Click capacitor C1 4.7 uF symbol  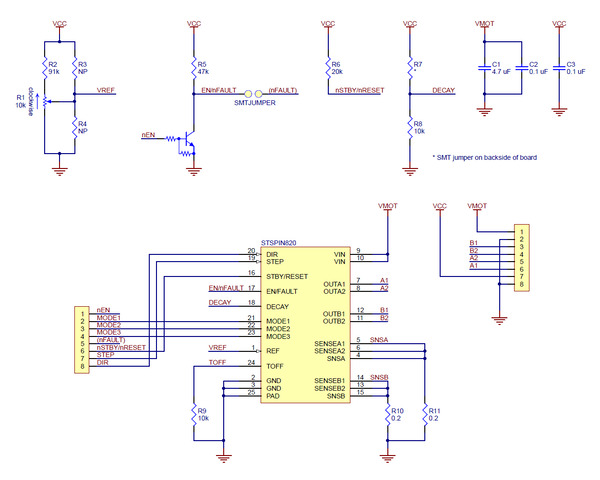[484, 68]
